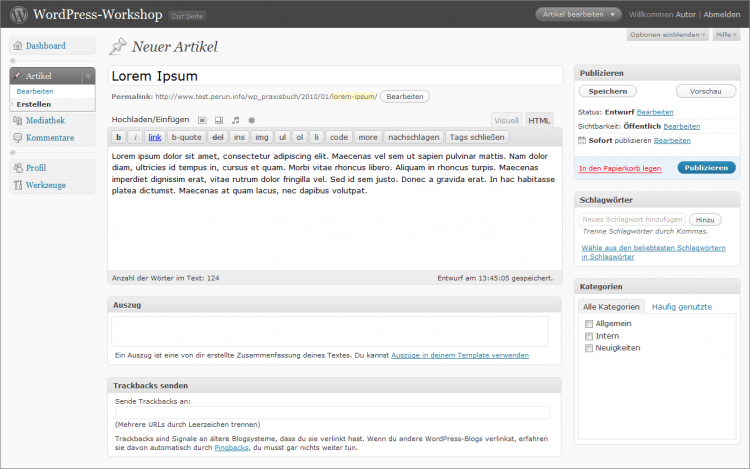The height and width of the screenshot is (469, 750).
Task: Click the Werkzeuge tools icon
Action: coord(18,186)
